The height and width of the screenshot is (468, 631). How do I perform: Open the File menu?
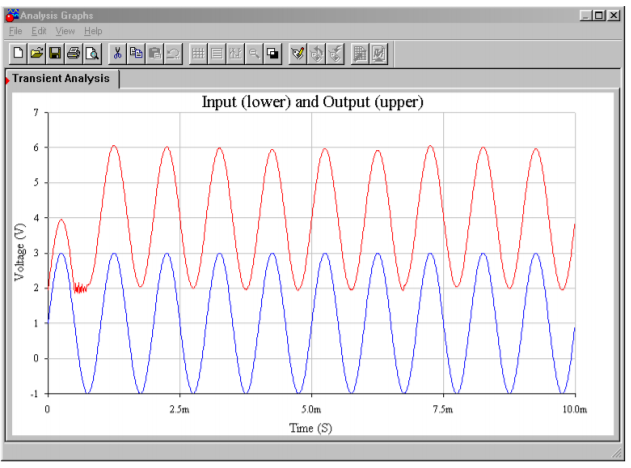[x=15, y=32]
